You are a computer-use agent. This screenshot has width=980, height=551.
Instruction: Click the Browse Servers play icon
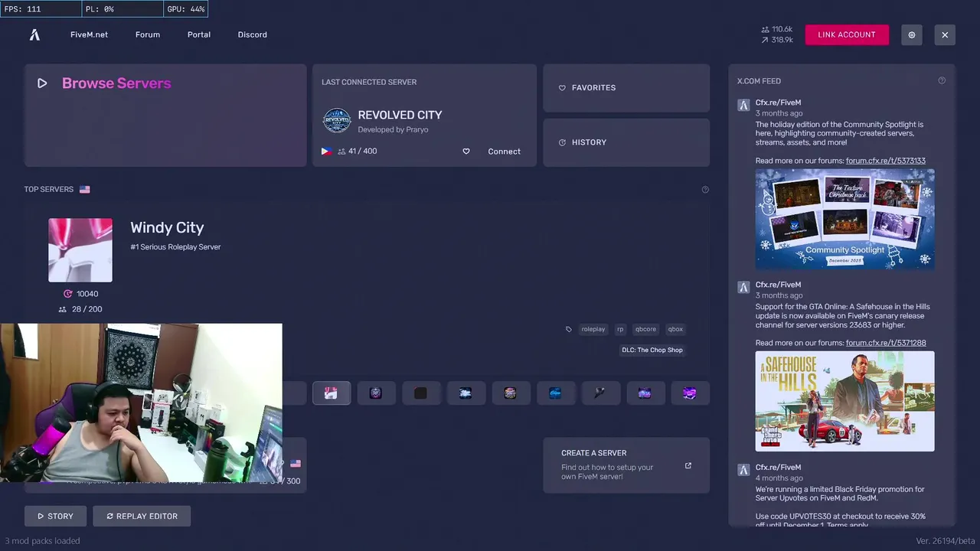(x=42, y=83)
